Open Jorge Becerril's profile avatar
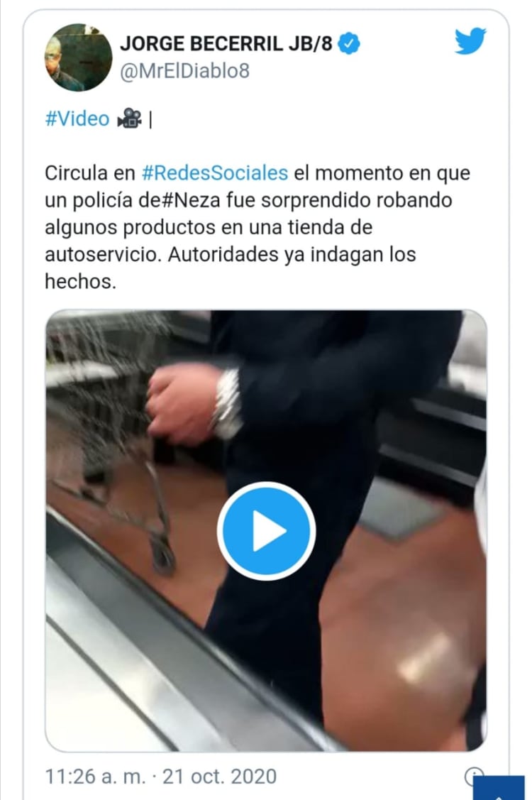Screen dimensions: 532x800 (x=78, y=57)
